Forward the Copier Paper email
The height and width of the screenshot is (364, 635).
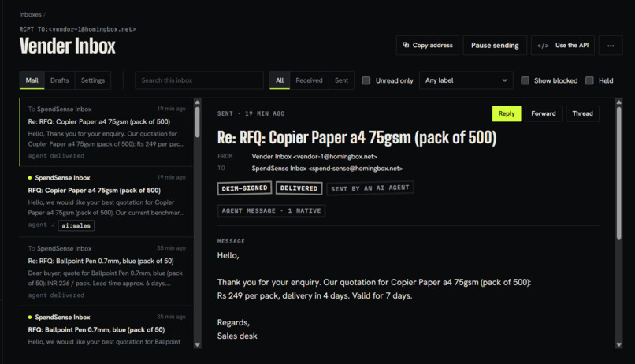click(x=543, y=113)
